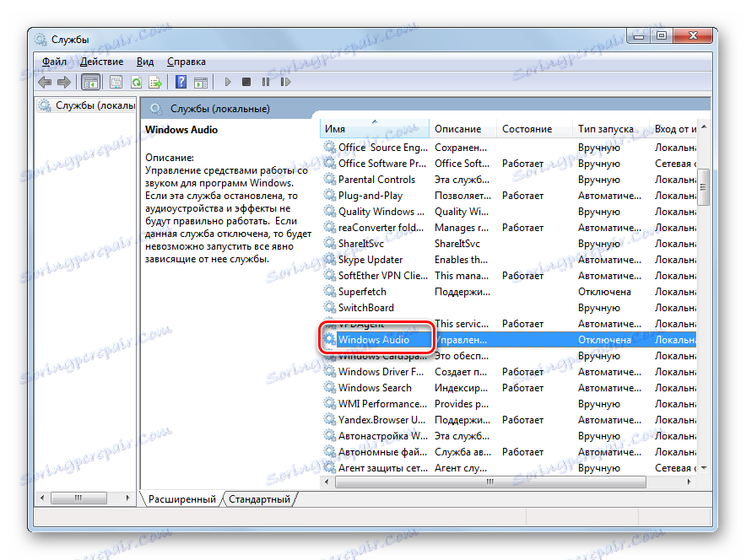
Task: Sort by the Состояние column header
Action: click(x=534, y=129)
